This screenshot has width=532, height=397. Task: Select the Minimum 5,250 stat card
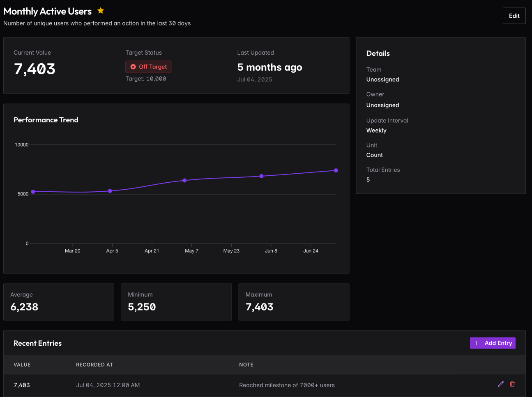pyautogui.click(x=176, y=302)
